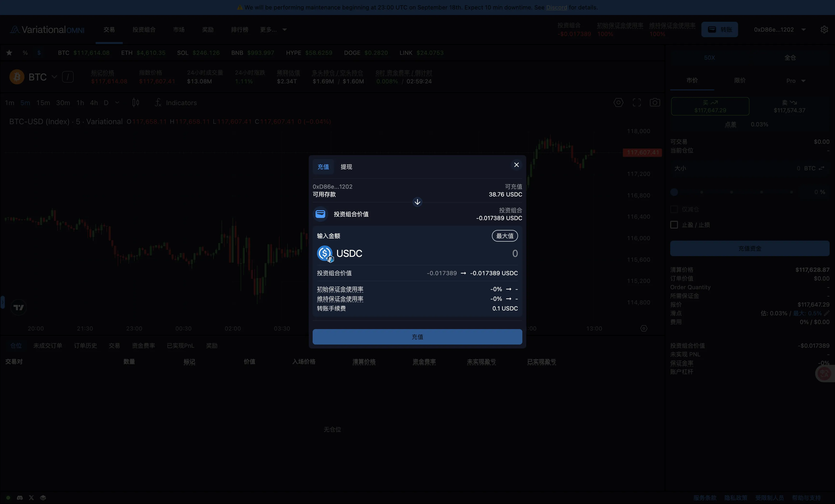Click the 50X leverage selector
The height and width of the screenshot is (504, 835).
[709, 58]
